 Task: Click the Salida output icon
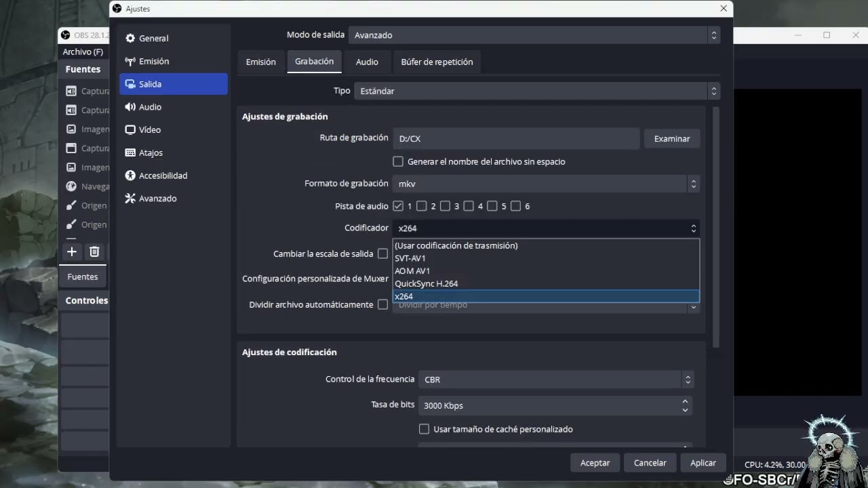coord(130,84)
